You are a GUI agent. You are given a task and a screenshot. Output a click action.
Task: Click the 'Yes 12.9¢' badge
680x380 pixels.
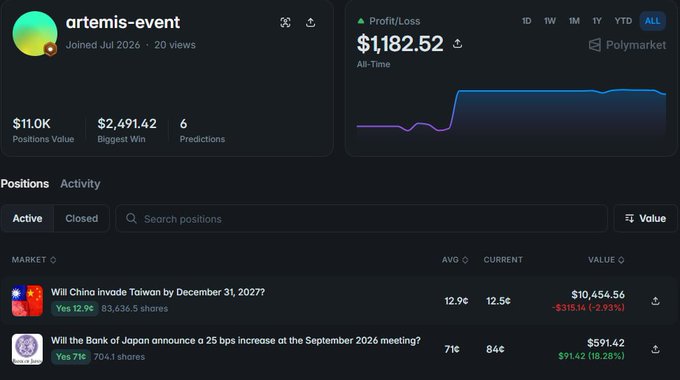[75, 308]
